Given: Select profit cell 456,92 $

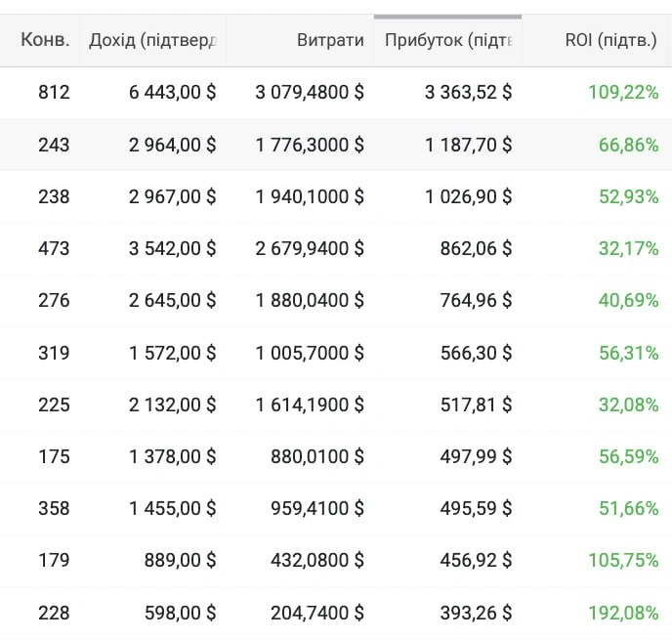Looking at the screenshot, I should [476, 560].
